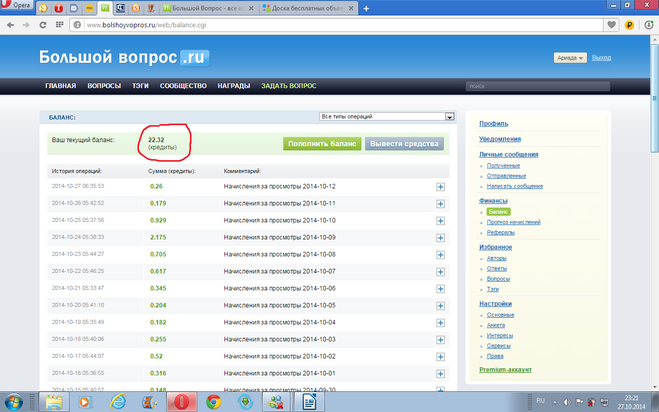
Task: Launch Internet Explorer from the taskbar
Action: click(x=118, y=402)
